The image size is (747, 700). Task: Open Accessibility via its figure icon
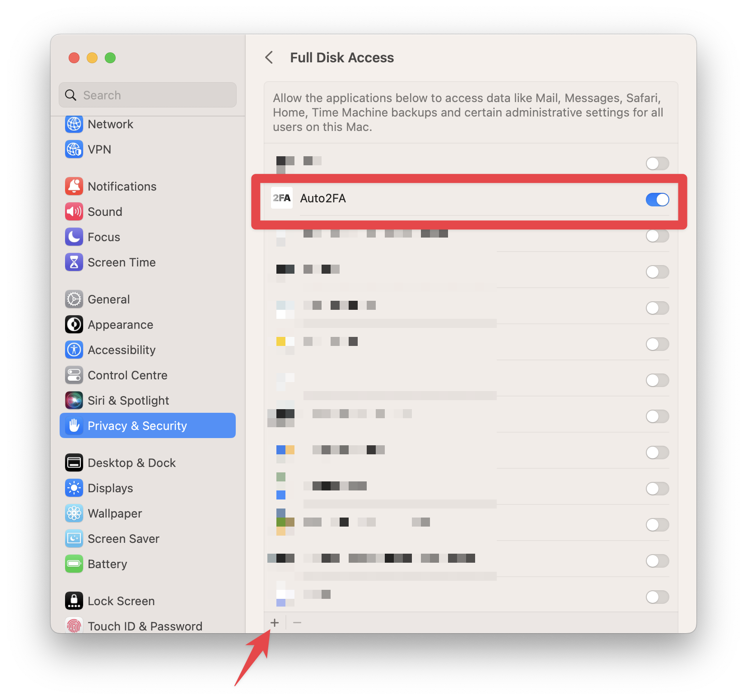pyautogui.click(x=74, y=350)
